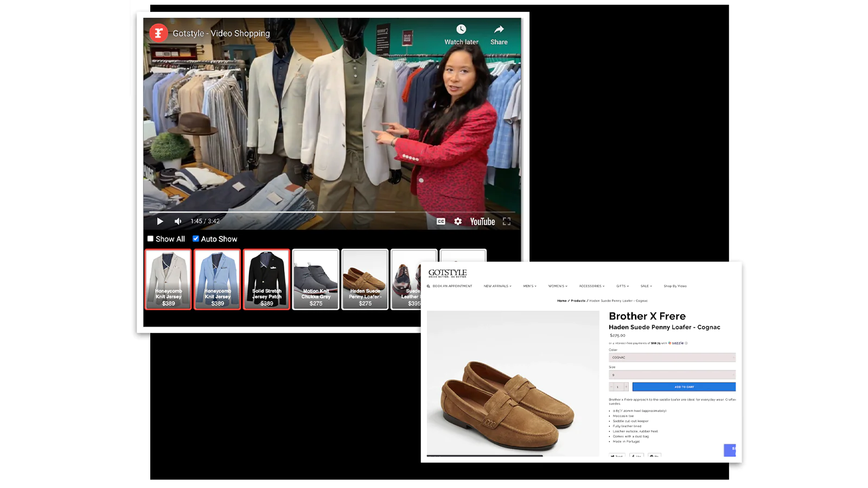868x488 pixels.
Task: Click the Sezzle logo link
Action: tap(676, 343)
